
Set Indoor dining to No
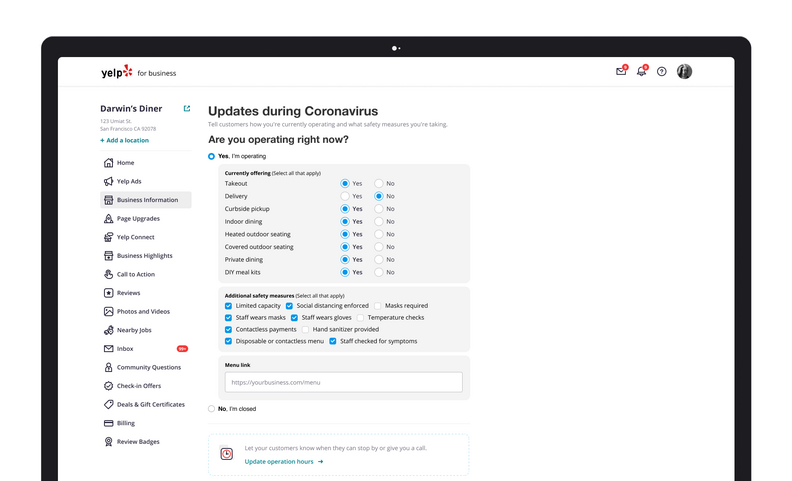pyautogui.click(x=378, y=221)
